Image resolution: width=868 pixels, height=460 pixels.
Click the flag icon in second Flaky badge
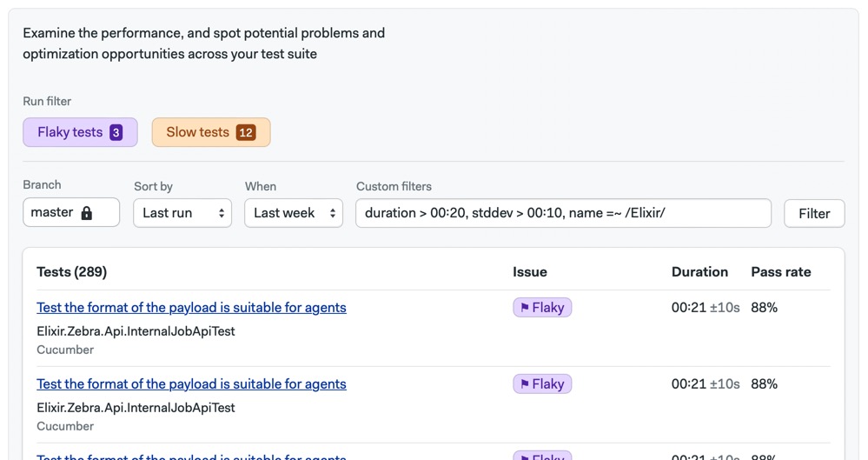(x=525, y=384)
